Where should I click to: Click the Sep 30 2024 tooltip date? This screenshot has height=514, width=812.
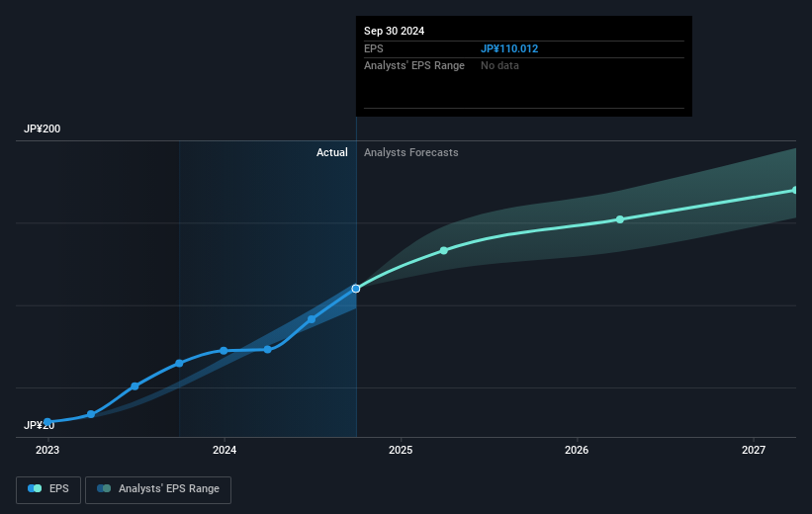[x=394, y=31]
